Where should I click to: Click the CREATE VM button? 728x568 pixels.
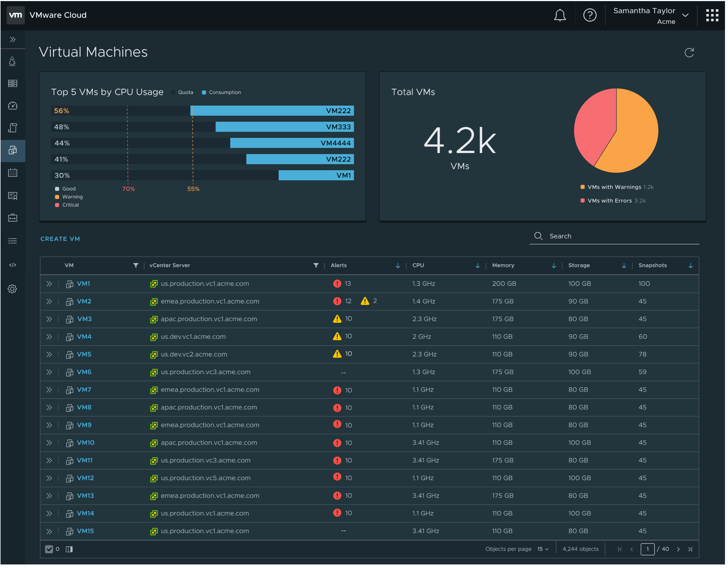coord(60,239)
